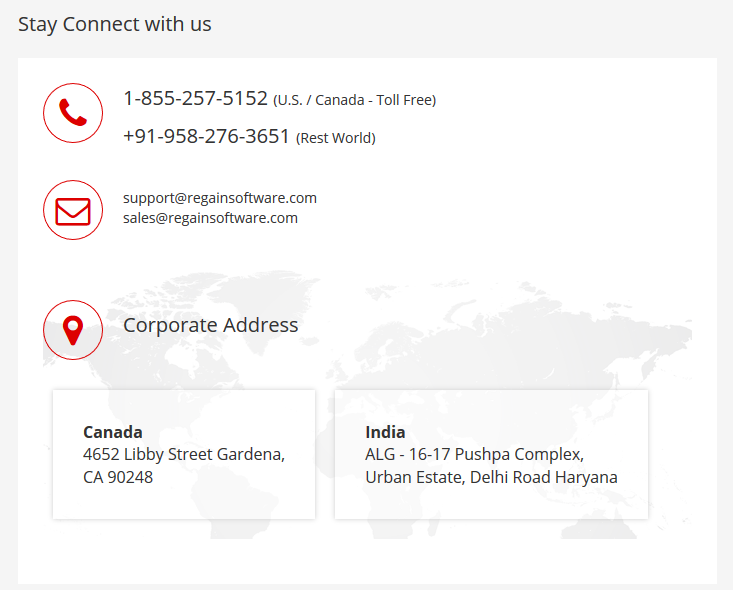This screenshot has width=733, height=590.
Task: Select the Canada address card
Action: click(x=184, y=454)
